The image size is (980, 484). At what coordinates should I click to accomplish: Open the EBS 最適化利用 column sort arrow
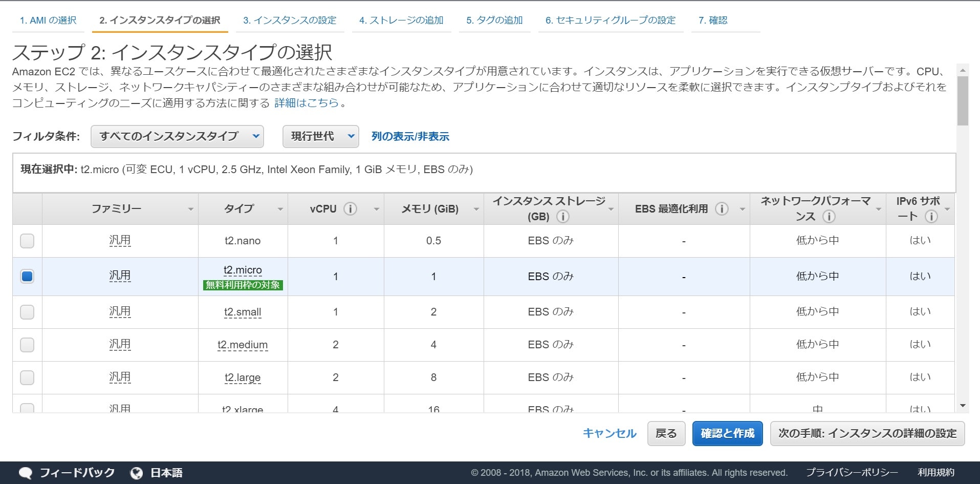coord(742,209)
